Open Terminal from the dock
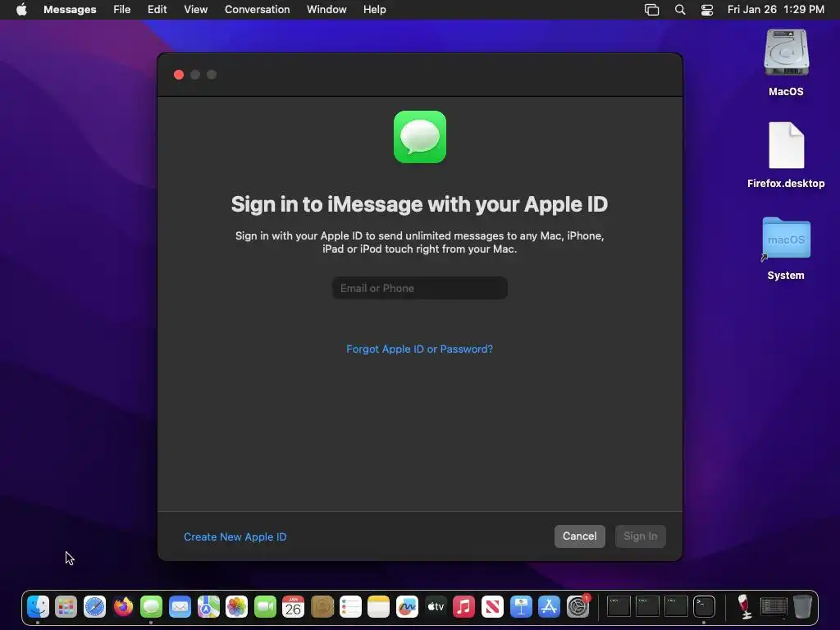Viewport: 840px width, 630px height. point(704,607)
